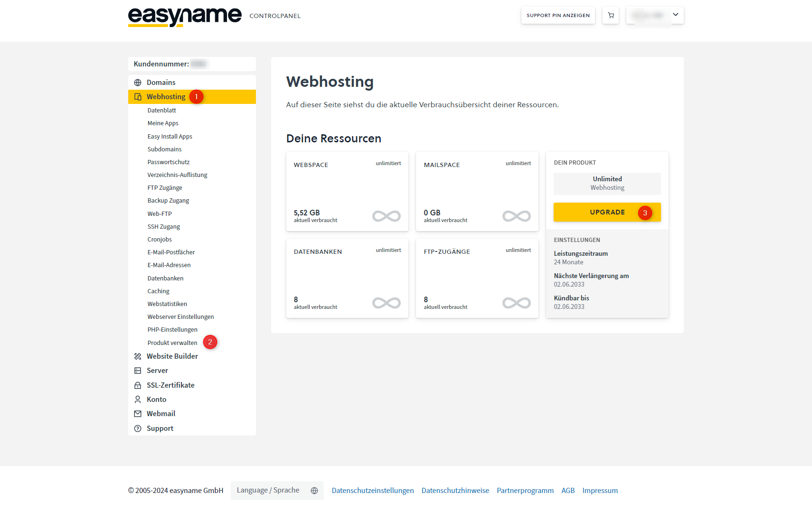Open the shopping cart icon
Screen dimensions: 812x512
[x=611, y=16]
